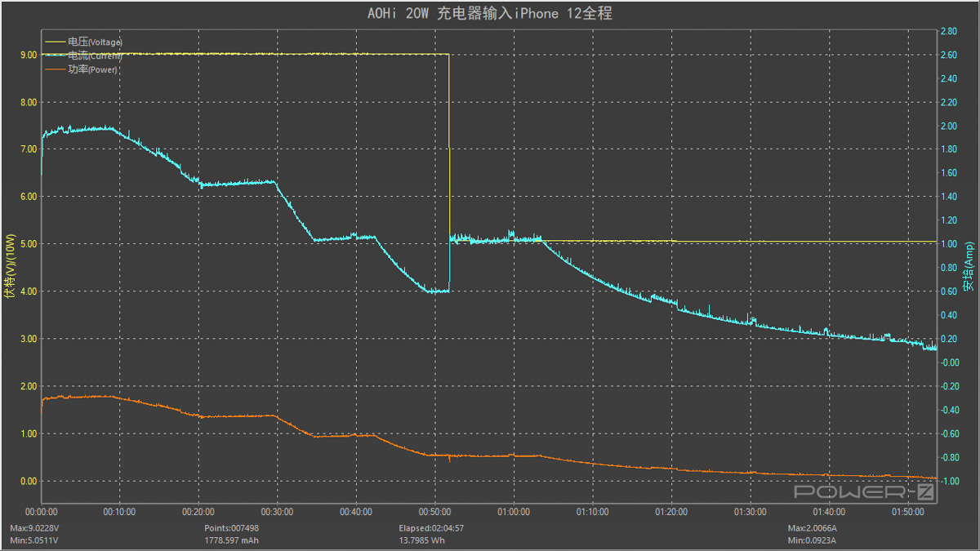Click the 01:50:00 time axis label
The image size is (980, 551).
pyautogui.click(x=906, y=512)
